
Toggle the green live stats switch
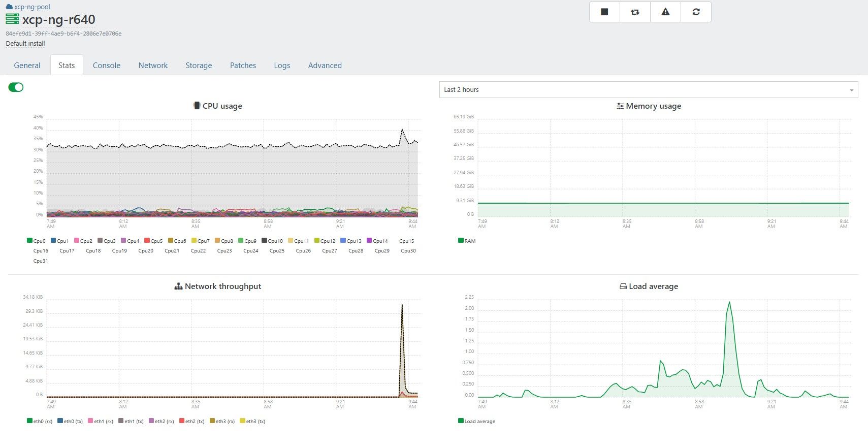(x=16, y=87)
